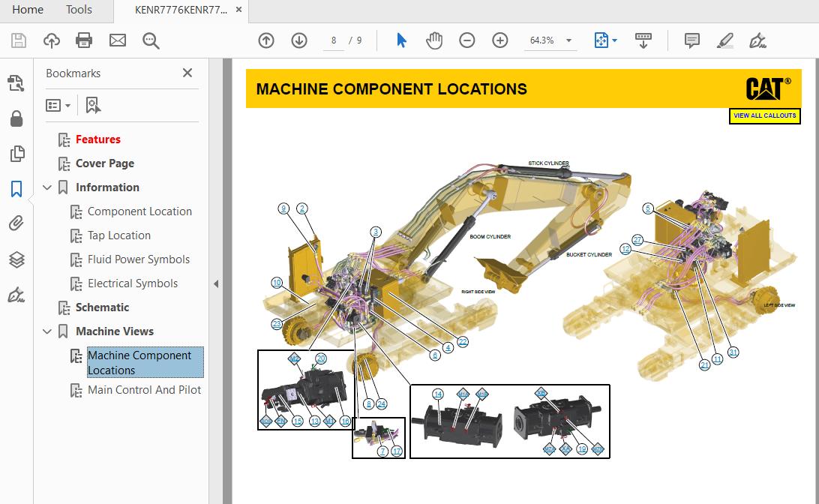Screen dimensions: 819x504
Task: Collapse the Information bookmark section
Action: coord(47,187)
